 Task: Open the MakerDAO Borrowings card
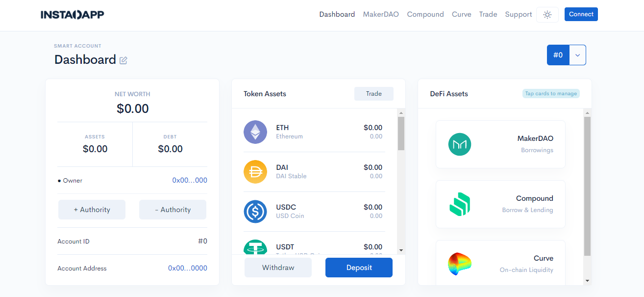[x=500, y=144]
